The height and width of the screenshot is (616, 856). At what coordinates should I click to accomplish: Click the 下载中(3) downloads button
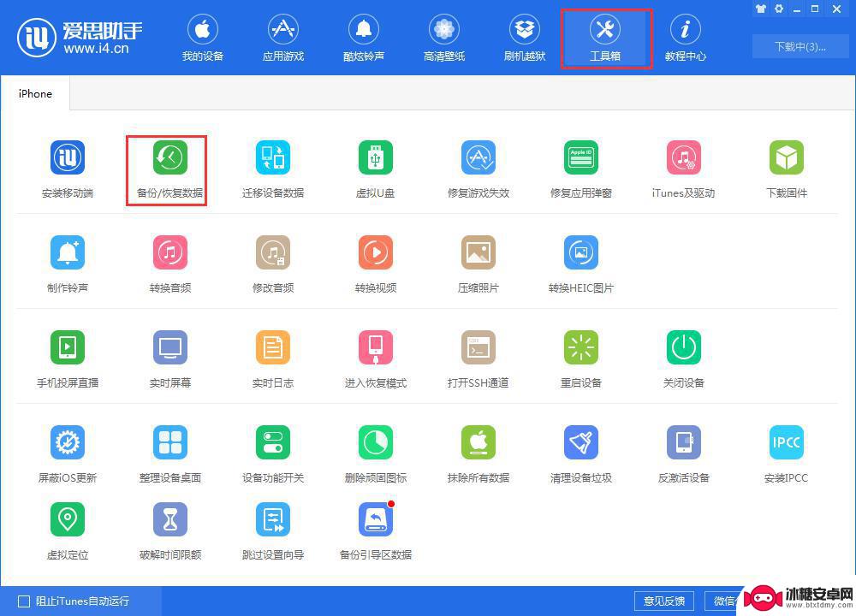coord(800,46)
